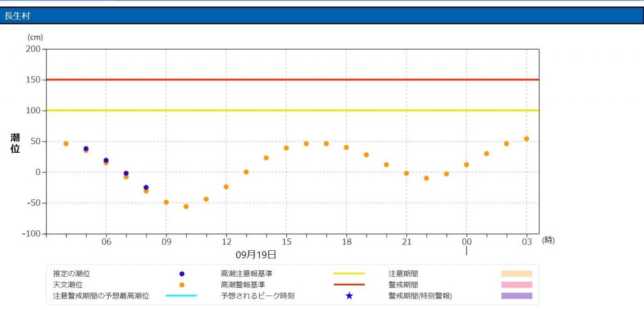Select the 警戒期間(特別警報) legend label
644x310 pixels.
pyautogui.click(x=421, y=296)
